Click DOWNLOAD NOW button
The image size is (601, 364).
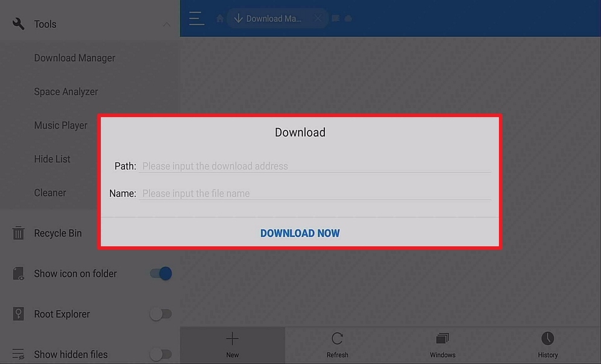pyautogui.click(x=300, y=233)
